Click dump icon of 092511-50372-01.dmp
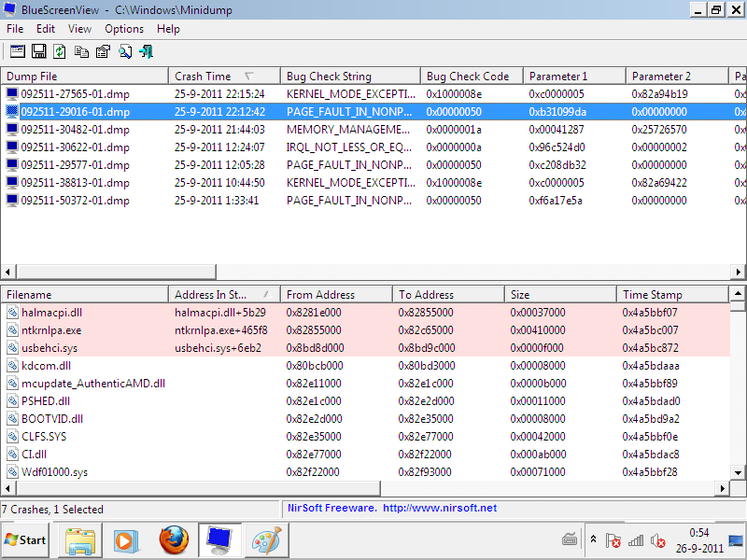747x560 pixels. pyautogui.click(x=12, y=201)
